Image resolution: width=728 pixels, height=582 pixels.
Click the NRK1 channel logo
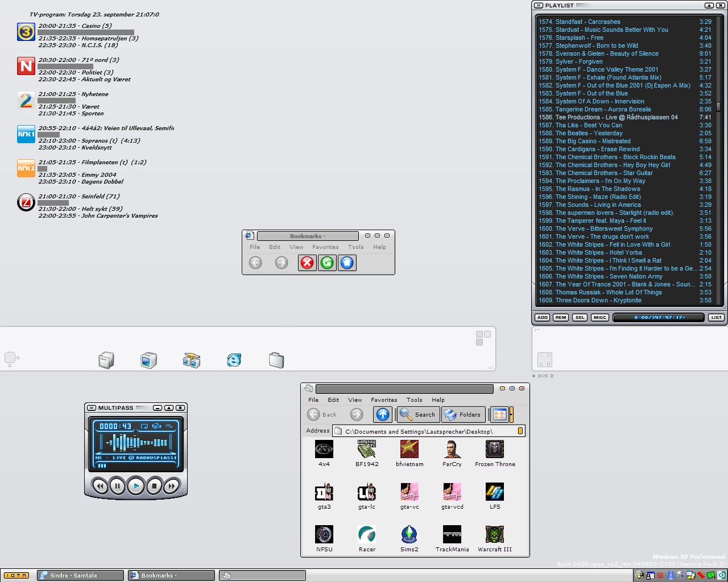click(x=26, y=134)
